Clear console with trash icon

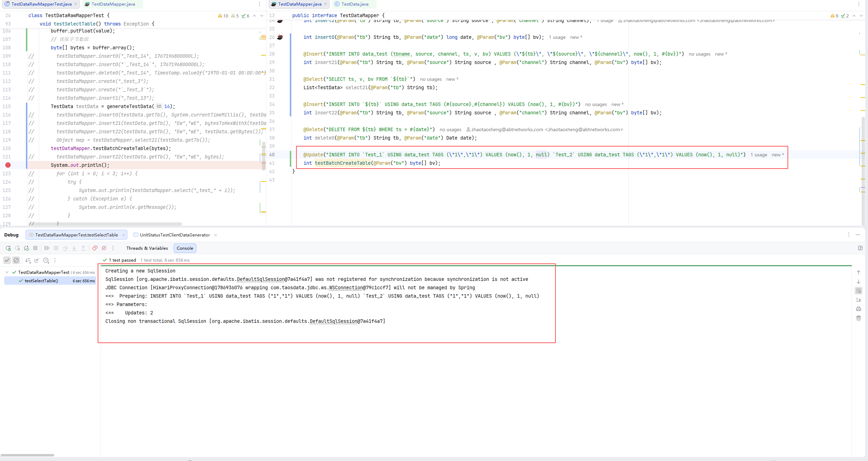[858, 318]
